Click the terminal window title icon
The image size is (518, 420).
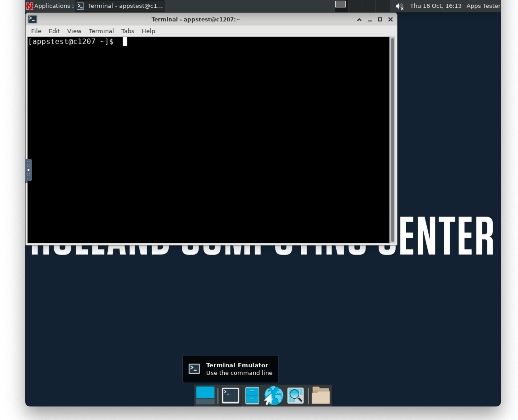[32, 19]
